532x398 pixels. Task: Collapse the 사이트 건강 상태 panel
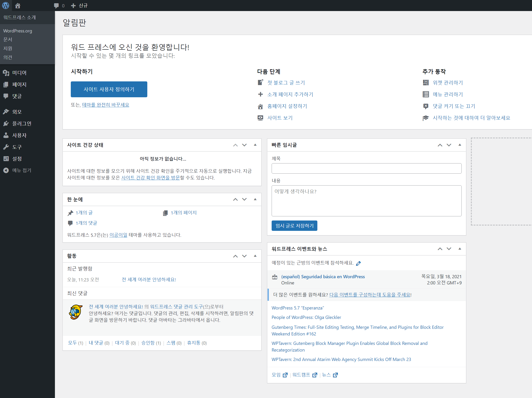(255, 145)
